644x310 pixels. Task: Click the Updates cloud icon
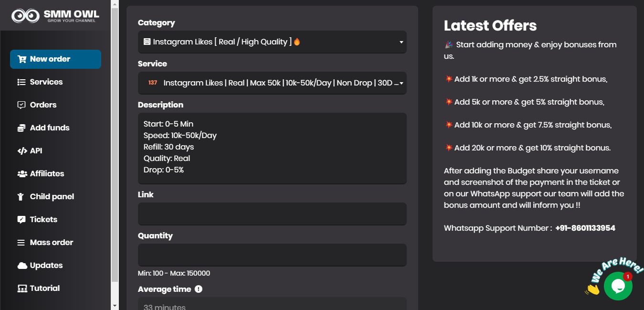pos(22,266)
